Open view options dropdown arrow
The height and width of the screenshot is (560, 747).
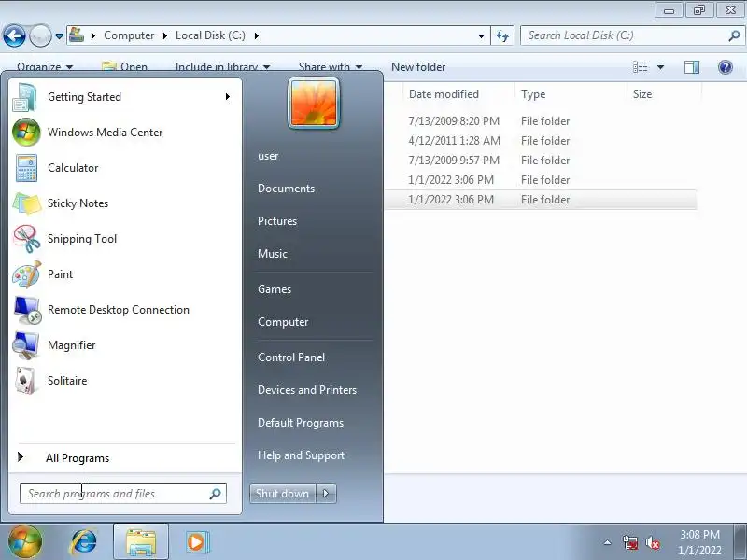click(660, 67)
